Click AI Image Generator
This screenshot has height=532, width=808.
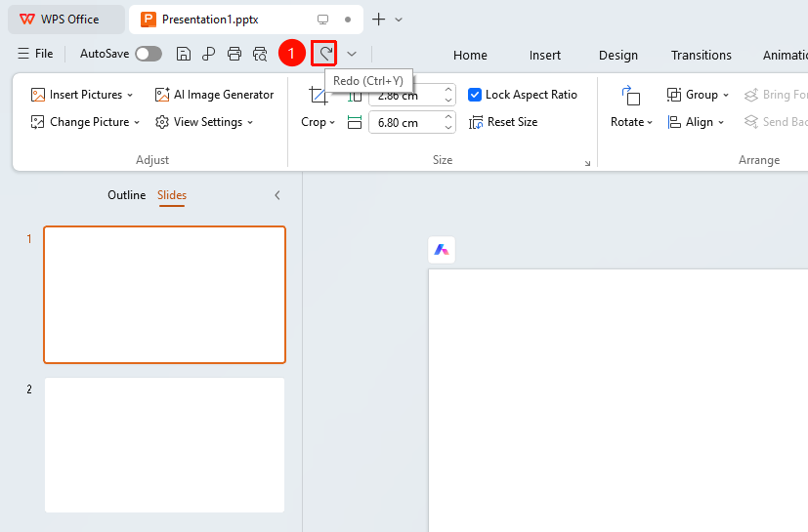(214, 95)
